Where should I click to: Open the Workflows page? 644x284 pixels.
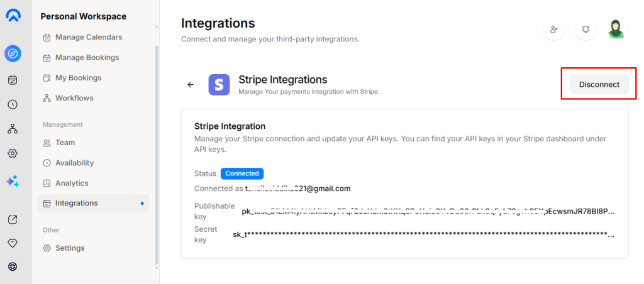tap(74, 98)
